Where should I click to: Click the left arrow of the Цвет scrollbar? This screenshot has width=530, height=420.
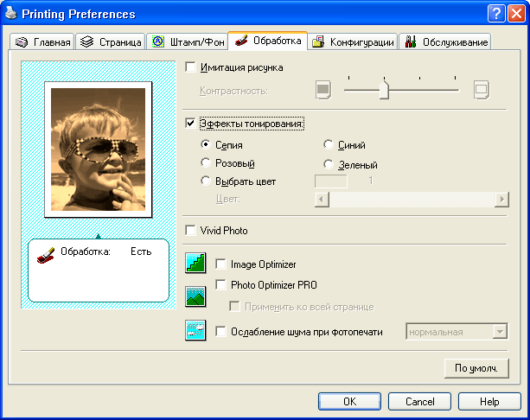[321, 200]
